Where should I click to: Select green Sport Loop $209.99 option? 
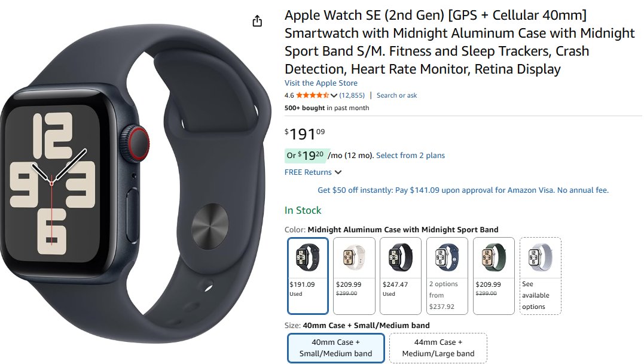[x=494, y=275]
